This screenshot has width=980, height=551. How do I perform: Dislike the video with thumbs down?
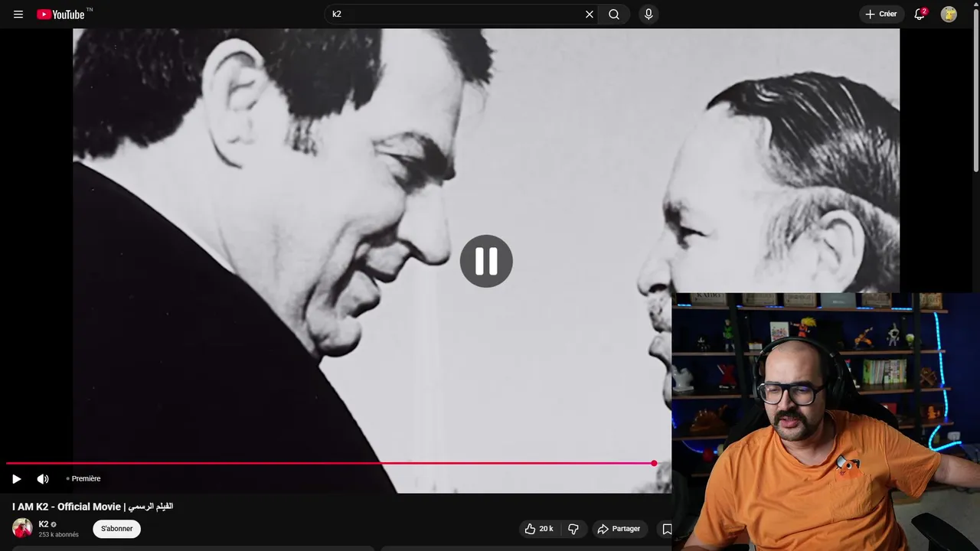coord(573,529)
